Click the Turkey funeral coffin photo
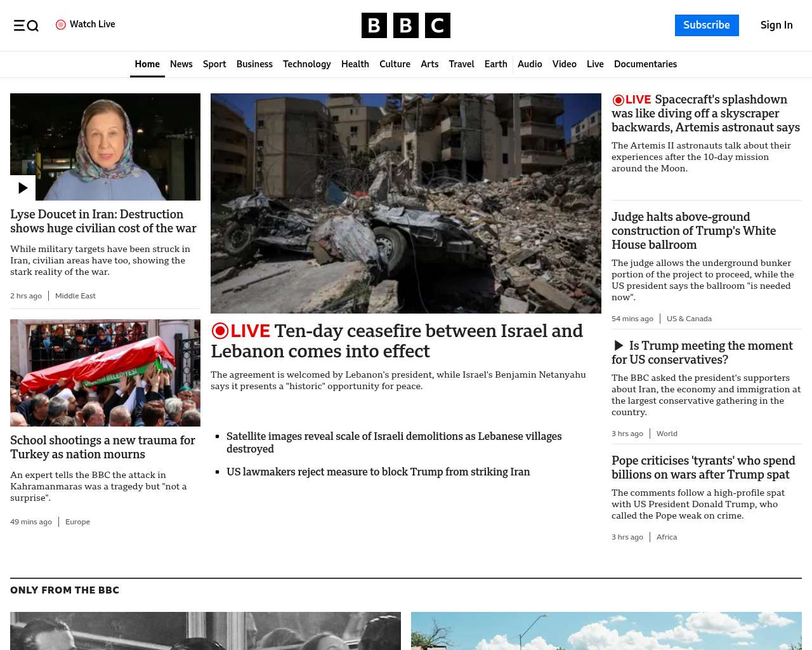Screen dimensions: 812x650 coord(105,373)
